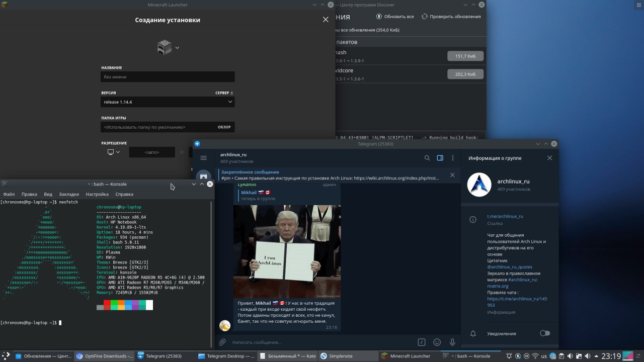Click ОБЗОР to browse game folder
Viewport: 644px width, 362px height.
pos(224,127)
